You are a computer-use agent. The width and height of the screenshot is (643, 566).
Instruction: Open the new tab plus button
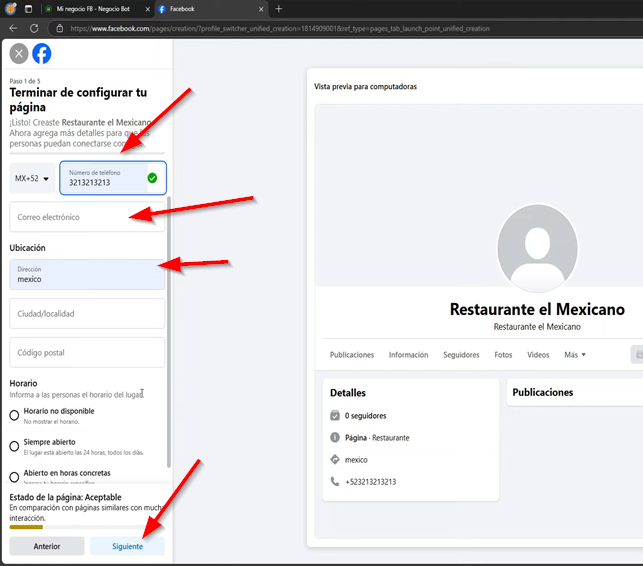(x=278, y=9)
